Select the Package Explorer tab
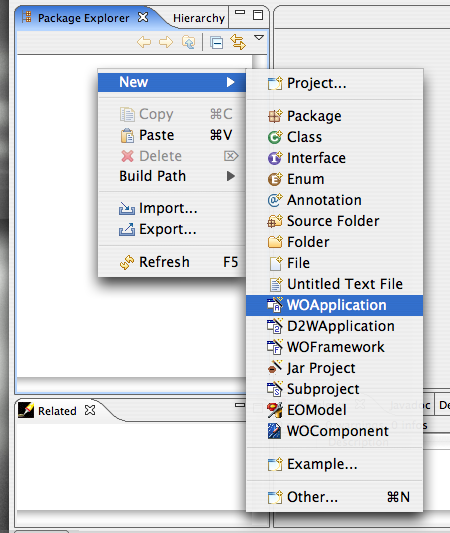 tap(83, 18)
